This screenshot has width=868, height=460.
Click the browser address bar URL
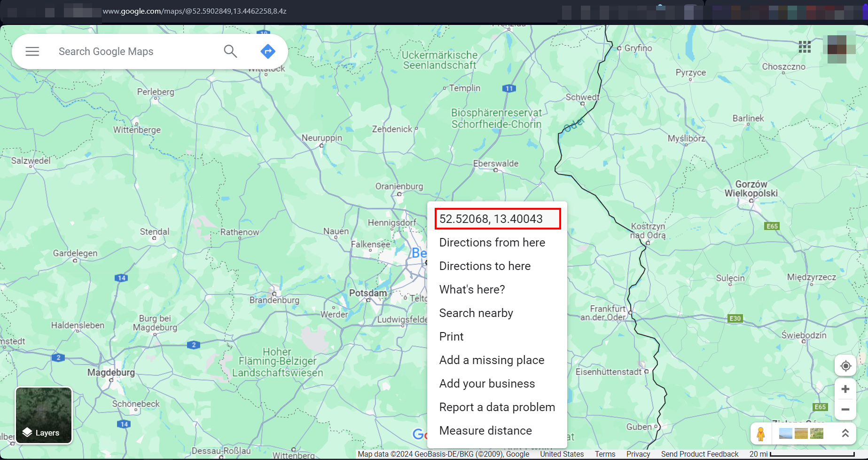(x=195, y=11)
